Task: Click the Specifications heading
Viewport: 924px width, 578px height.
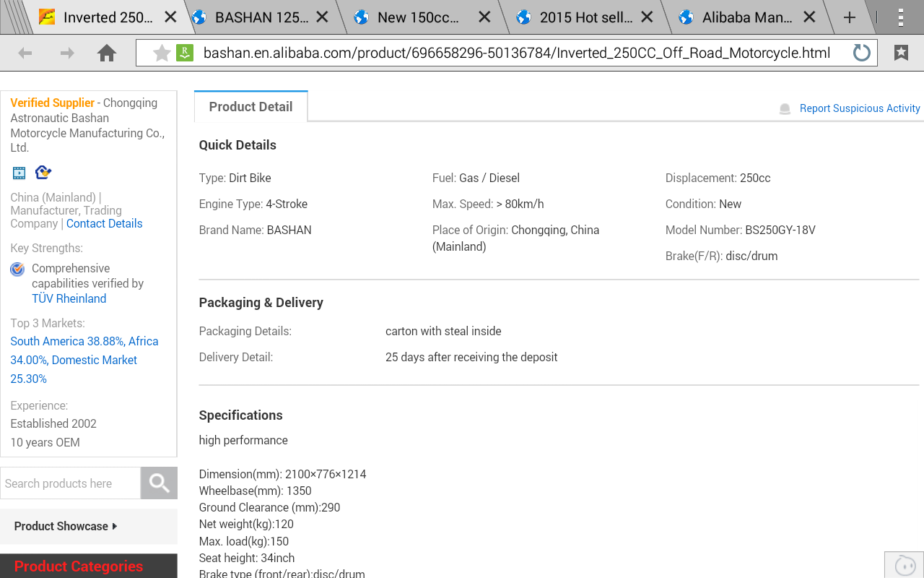Action: 240,415
